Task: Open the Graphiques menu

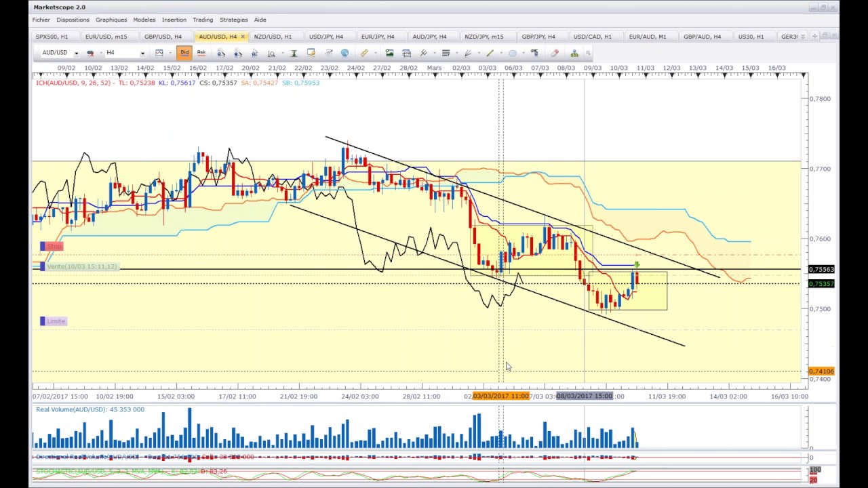Action: click(x=111, y=20)
